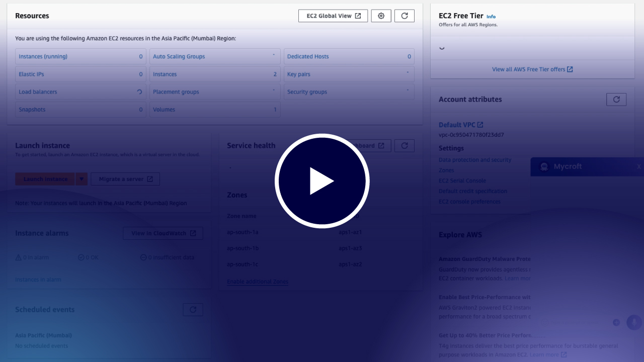
Task: Select zone ID aps1-az2
Action: [x=350, y=264]
